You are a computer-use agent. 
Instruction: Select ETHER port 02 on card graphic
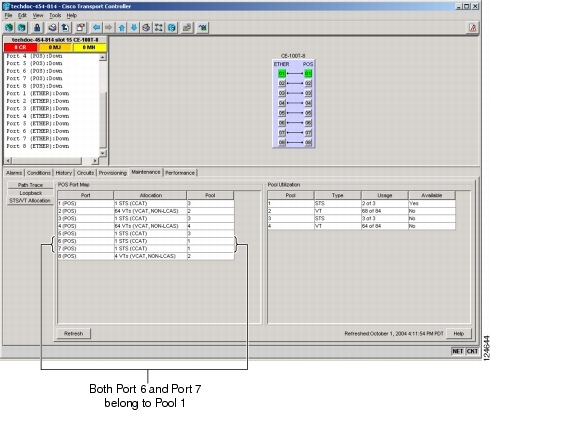point(282,83)
